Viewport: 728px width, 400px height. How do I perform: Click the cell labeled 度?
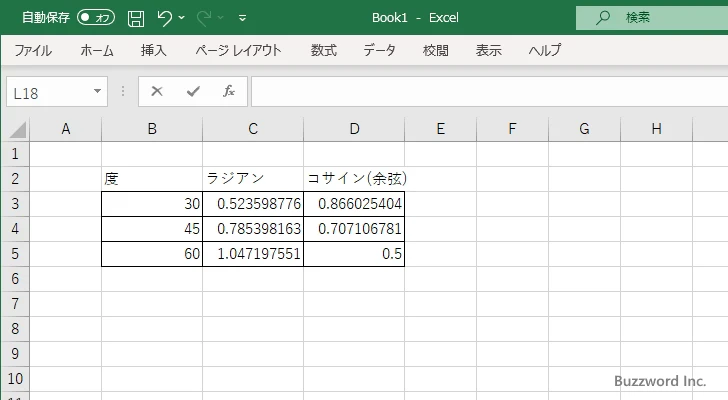pyautogui.click(x=152, y=179)
